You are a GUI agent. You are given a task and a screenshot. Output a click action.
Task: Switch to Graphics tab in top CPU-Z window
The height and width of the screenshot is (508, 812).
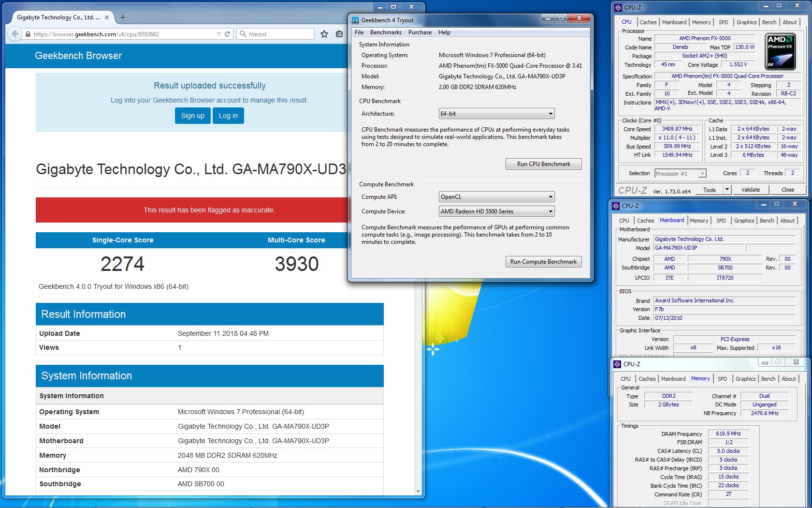click(747, 22)
